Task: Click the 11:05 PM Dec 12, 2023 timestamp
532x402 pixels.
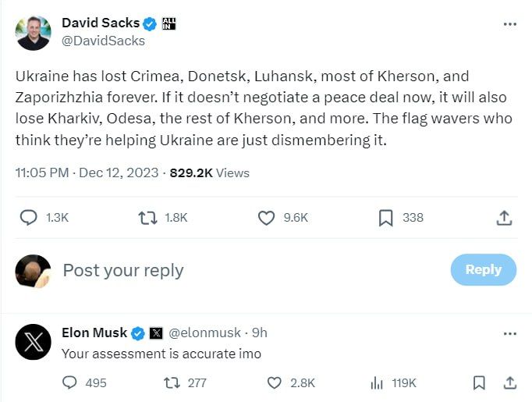Action: [x=87, y=173]
